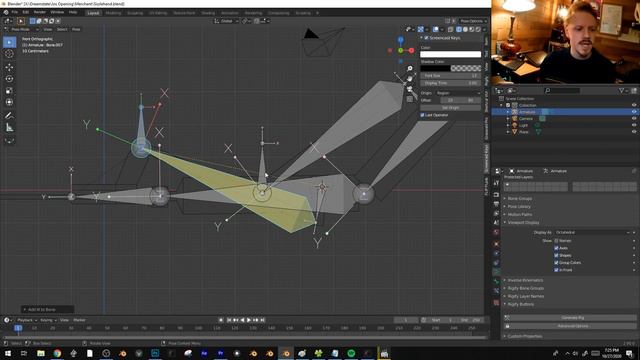The width and height of the screenshot is (640, 360).
Task: Hide the Camera in the outliner
Action: click(634, 118)
